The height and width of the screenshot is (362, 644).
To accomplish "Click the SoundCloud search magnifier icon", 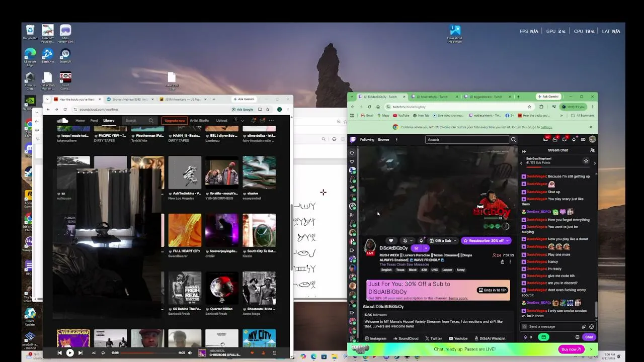I will 151,121.
